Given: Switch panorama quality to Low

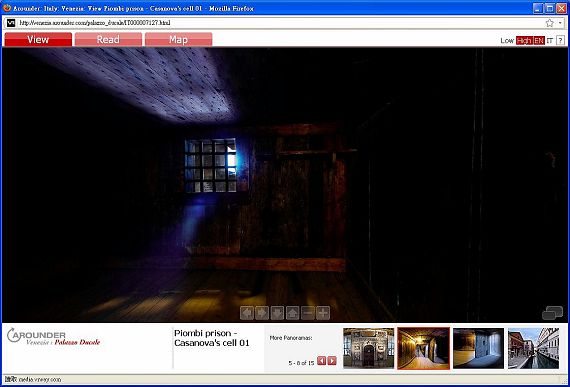Looking at the screenshot, I should click(507, 41).
